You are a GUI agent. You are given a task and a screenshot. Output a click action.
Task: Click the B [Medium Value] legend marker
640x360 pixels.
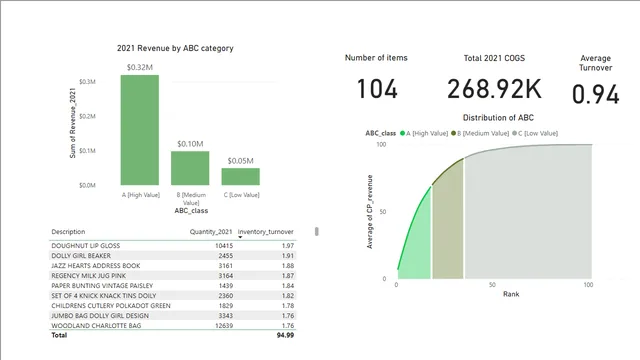453,133
